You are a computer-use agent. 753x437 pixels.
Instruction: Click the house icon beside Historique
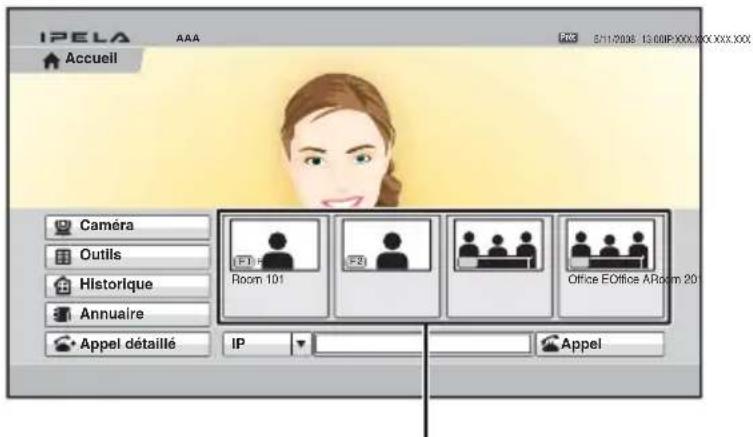click(63, 286)
